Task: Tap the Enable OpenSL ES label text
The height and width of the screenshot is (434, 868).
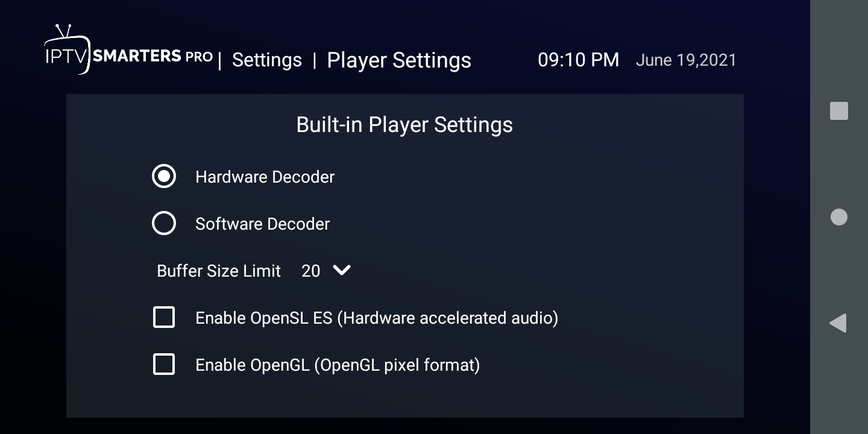Action: tap(377, 318)
